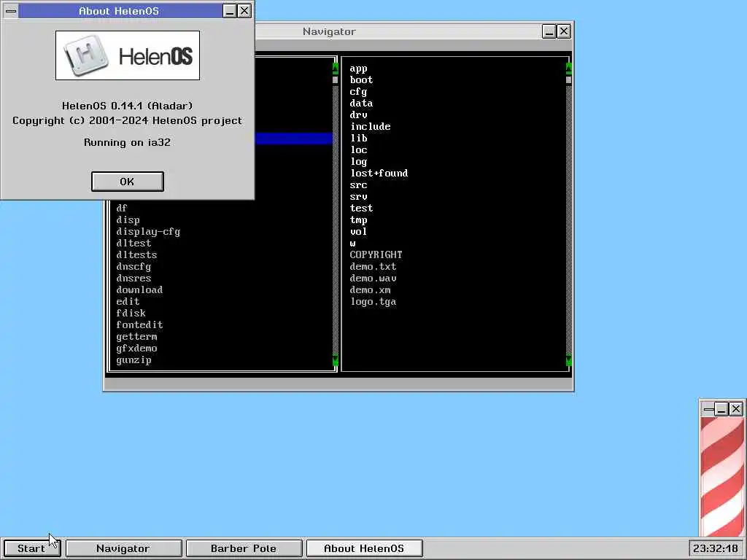Open About HelenOS window system menu icon
This screenshot has height=560, width=747.
point(11,10)
